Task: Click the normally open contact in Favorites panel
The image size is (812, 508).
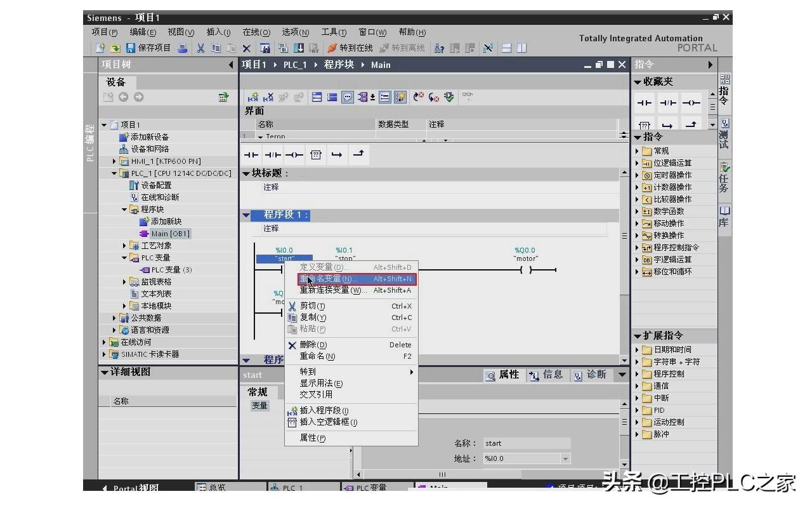Action: pos(645,103)
